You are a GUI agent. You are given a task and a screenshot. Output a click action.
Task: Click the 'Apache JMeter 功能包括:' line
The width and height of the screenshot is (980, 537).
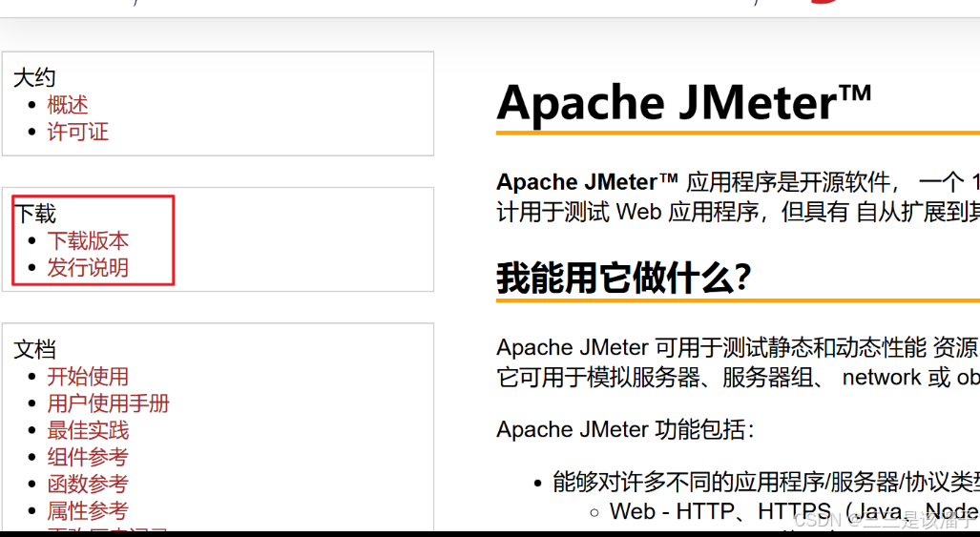point(625,430)
